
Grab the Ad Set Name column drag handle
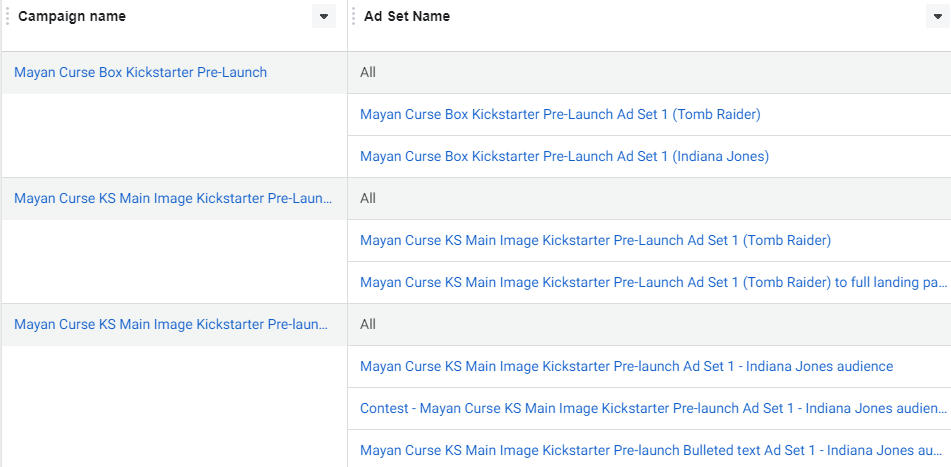click(x=354, y=16)
